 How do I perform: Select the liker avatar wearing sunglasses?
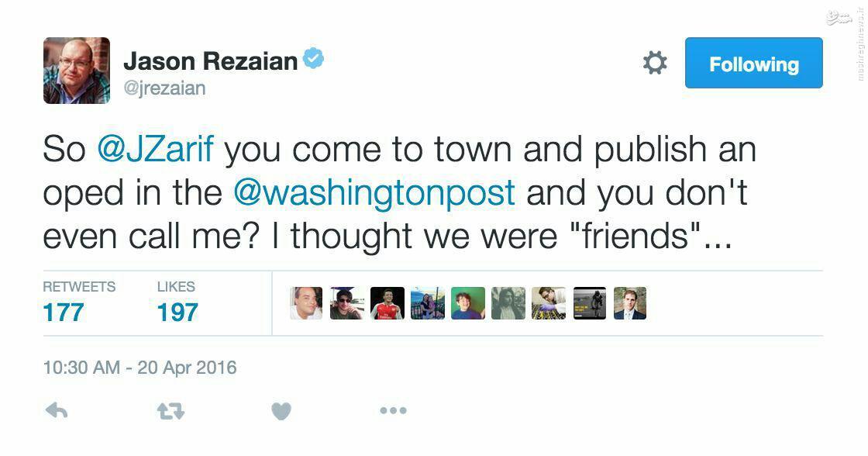pyautogui.click(x=346, y=303)
